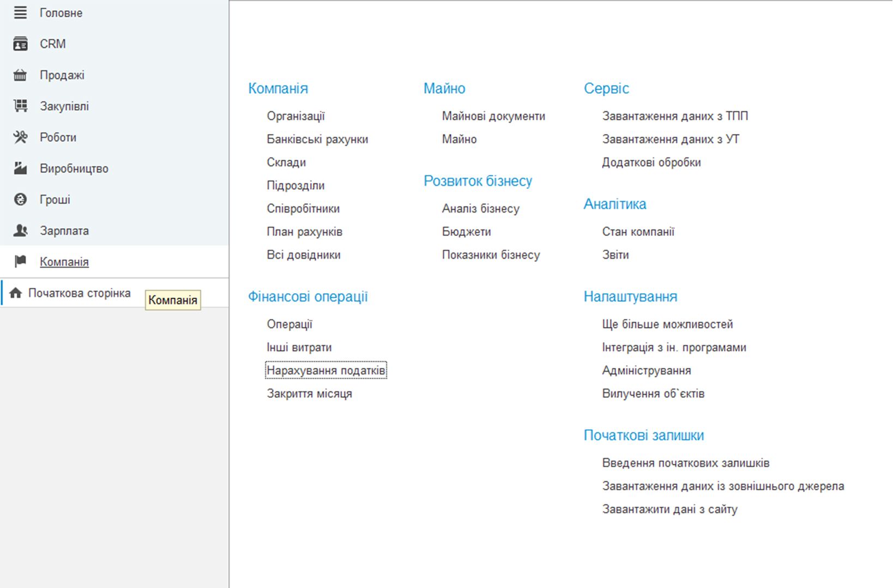Go to the Продажі section
Image resolution: width=893 pixels, height=588 pixels.
pos(62,75)
